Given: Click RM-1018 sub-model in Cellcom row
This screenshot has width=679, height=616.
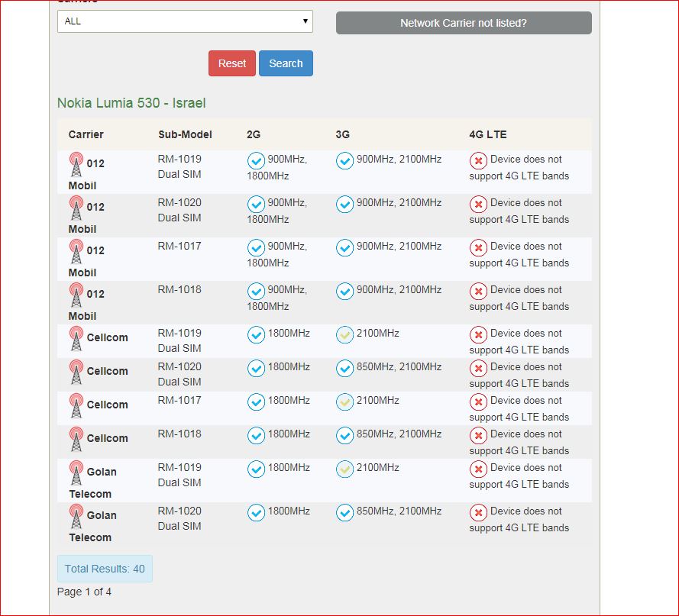Looking at the screenshot, I should pyautogui.click(x=179, y=434).
